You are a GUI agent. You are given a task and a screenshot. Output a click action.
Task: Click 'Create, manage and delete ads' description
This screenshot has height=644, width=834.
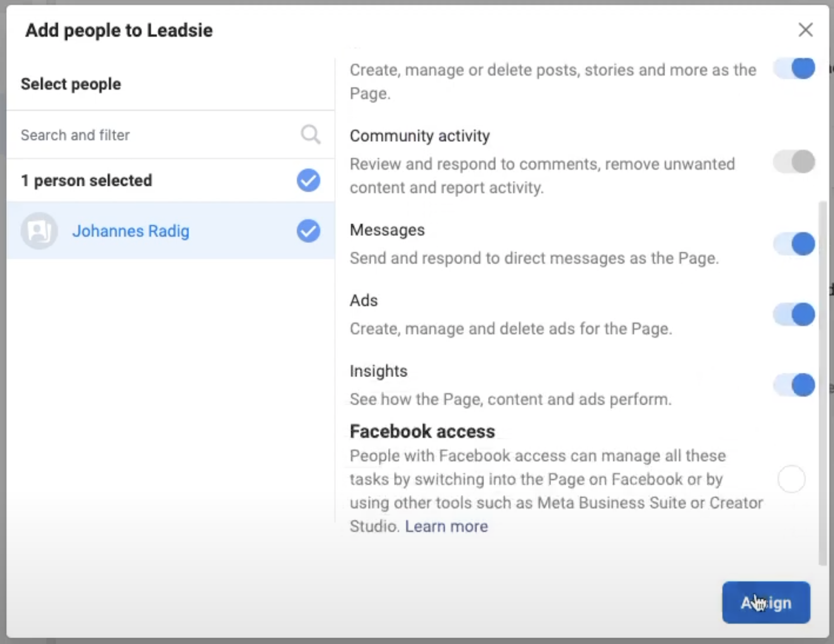point(511,329)
